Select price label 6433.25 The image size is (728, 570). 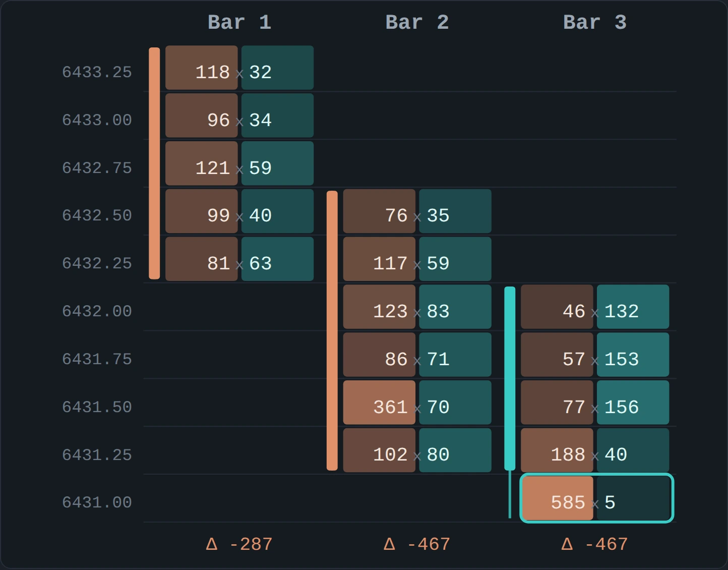tap(97, 72)
